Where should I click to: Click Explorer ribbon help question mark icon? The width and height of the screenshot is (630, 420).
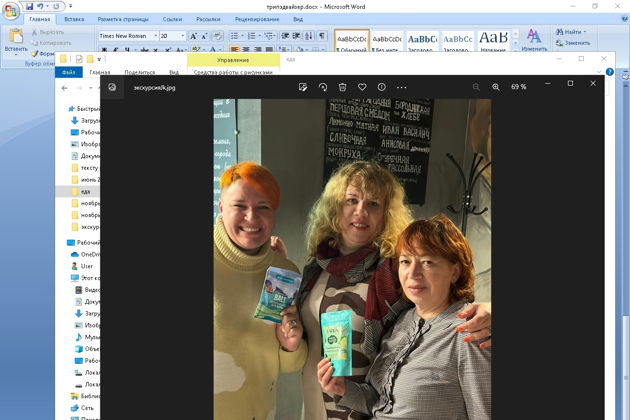(x=610, y=72)
